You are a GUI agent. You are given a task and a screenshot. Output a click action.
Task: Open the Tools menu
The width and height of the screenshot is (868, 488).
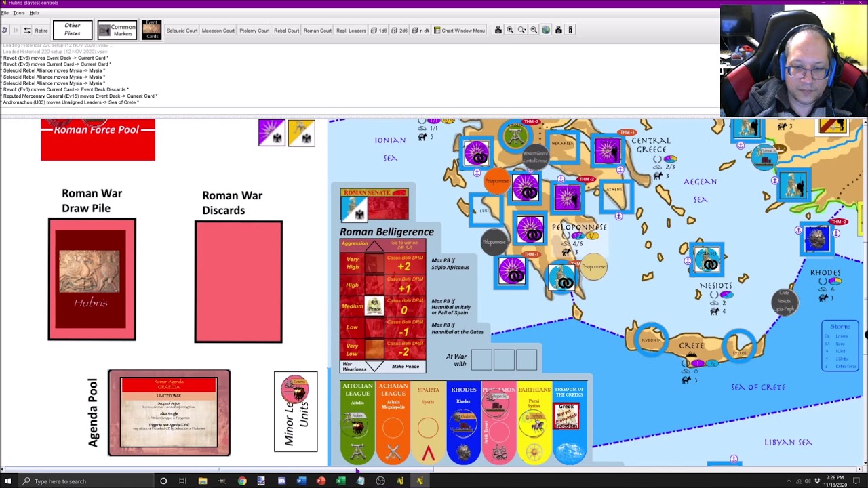(x=19, y=13)
